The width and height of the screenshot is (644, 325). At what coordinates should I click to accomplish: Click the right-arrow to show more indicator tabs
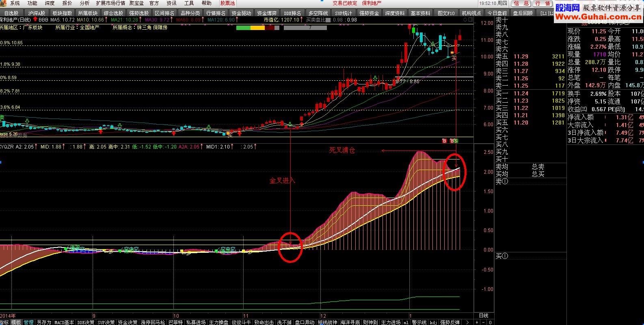(467, 322)
